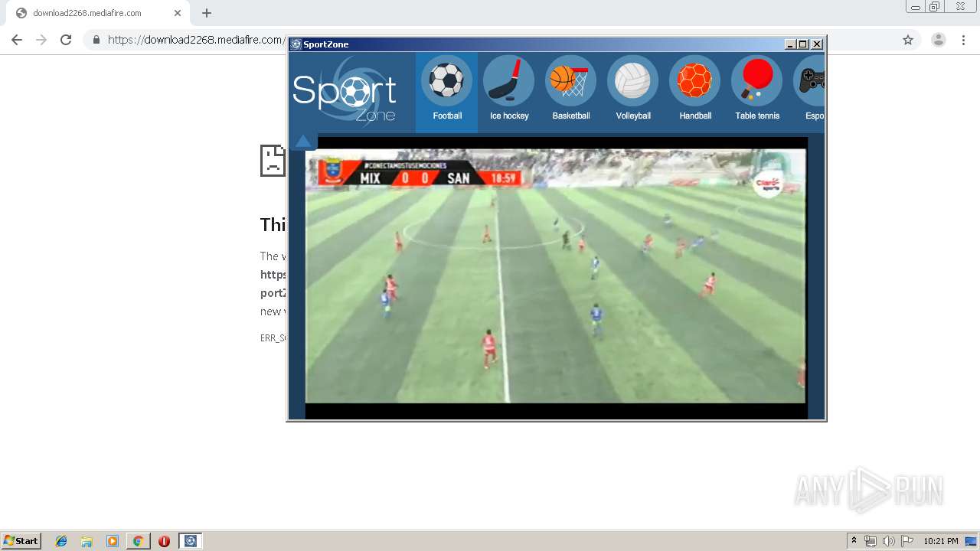Viewport: 980px width, 551px height.
Task: Click the taskbar clock showing 10:21 PM
Action: click(x=941, y=541)
